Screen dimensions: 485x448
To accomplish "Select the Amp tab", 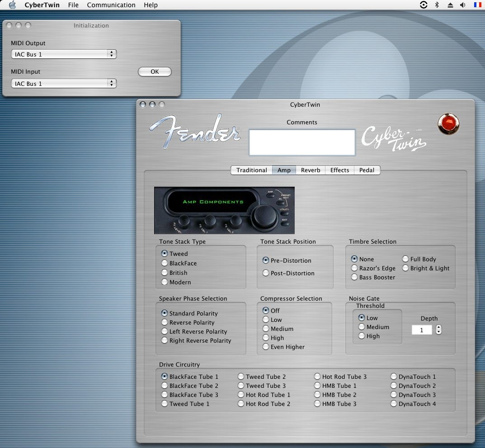I will (284, 170).
